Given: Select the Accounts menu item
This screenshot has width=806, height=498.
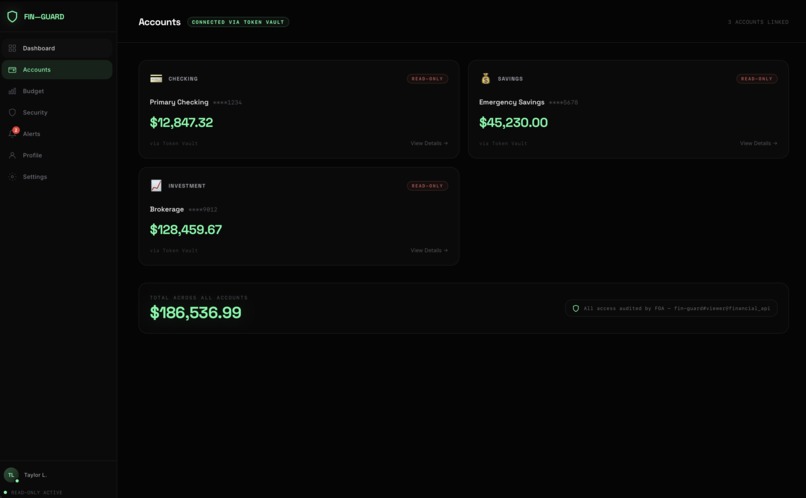Looking at the screenshot, I should point(57,70).
